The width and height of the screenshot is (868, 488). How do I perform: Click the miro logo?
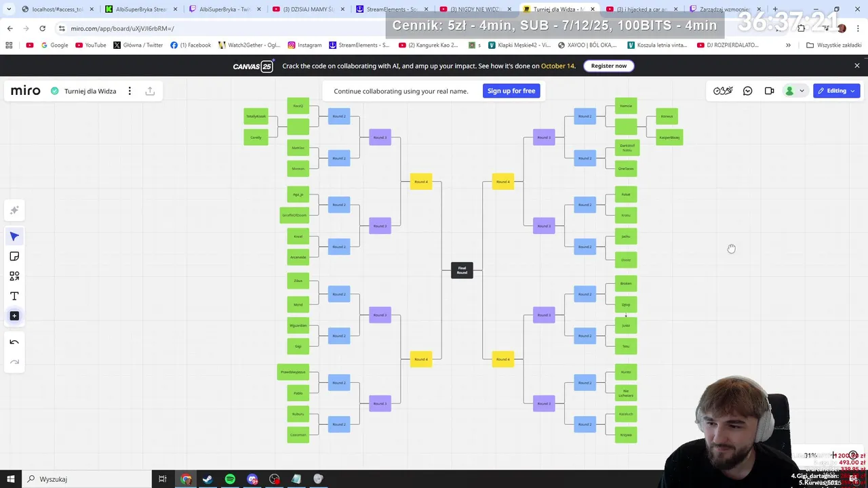click(26, 91)
